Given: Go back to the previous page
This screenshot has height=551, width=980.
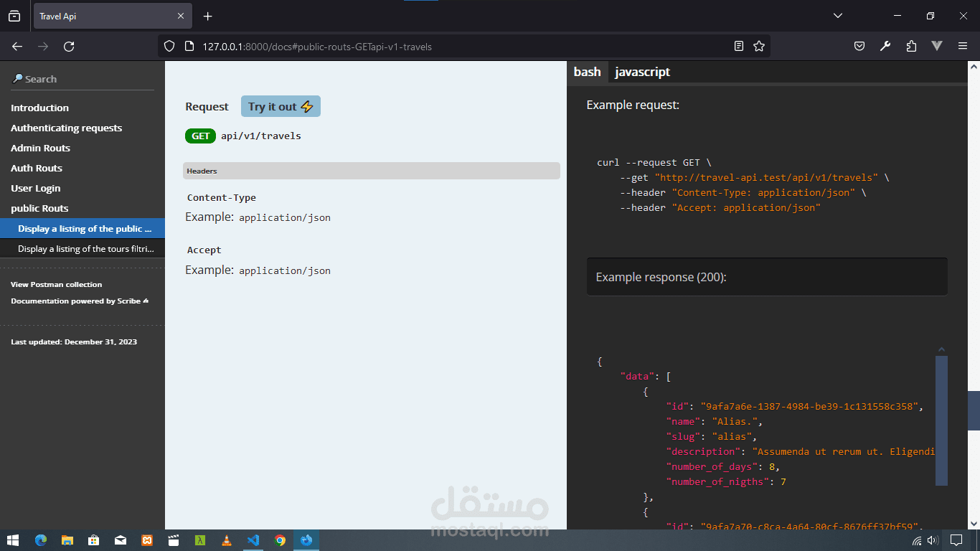Looking at the screenshot, I should tap(17, 46).
